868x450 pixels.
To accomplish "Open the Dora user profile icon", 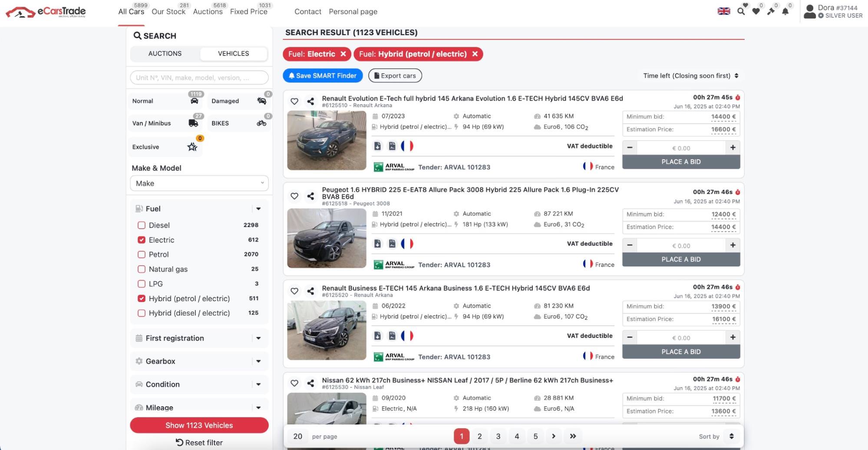I will (x=809, y=12).
